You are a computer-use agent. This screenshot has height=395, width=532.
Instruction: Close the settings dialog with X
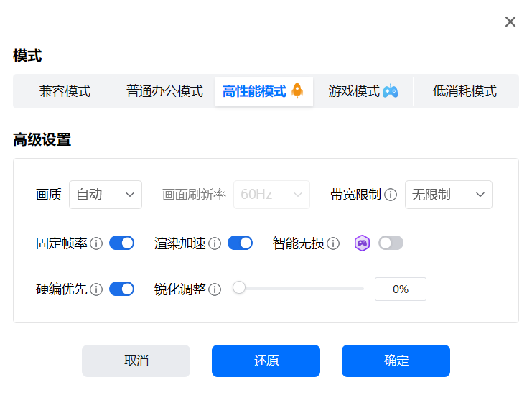click(x=510, y=22)
